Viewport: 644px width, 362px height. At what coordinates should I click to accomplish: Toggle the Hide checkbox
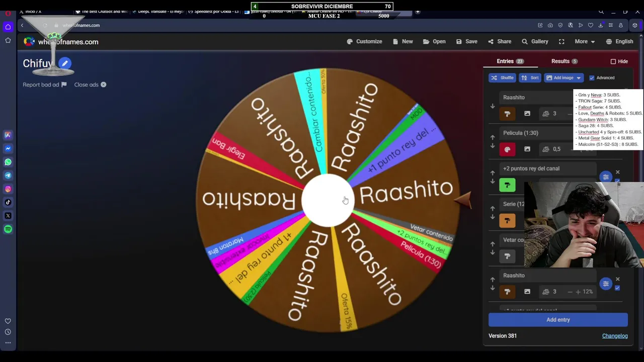tap(613, 61)
